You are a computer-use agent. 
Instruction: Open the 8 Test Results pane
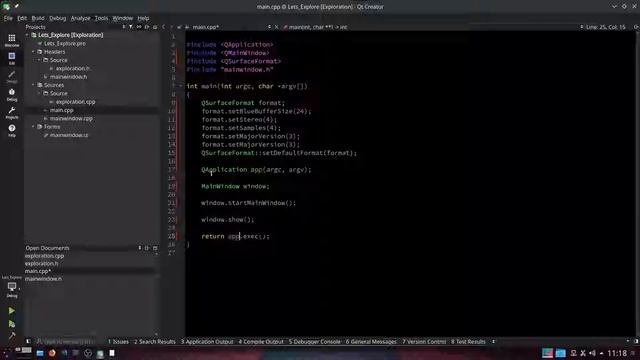[468, 342]
